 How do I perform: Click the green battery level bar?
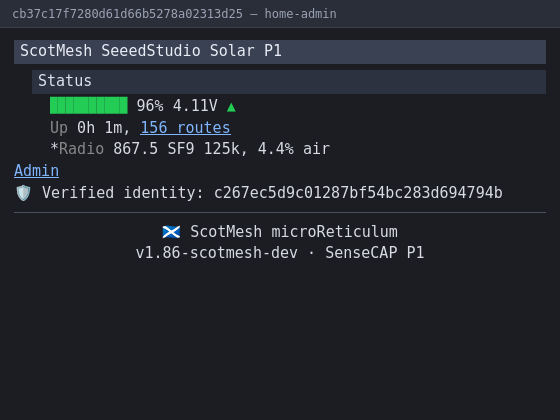coord(89,105)
